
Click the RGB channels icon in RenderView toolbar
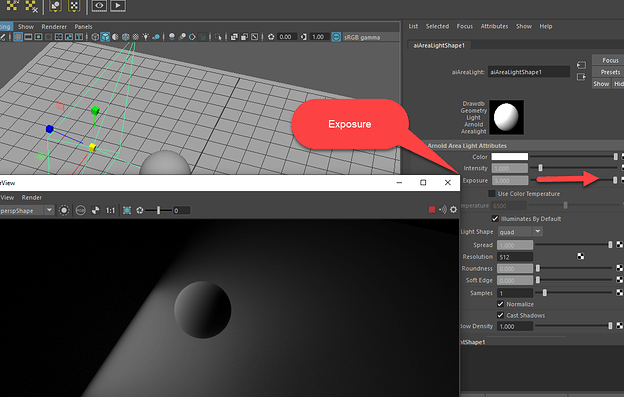coord(80,210)
